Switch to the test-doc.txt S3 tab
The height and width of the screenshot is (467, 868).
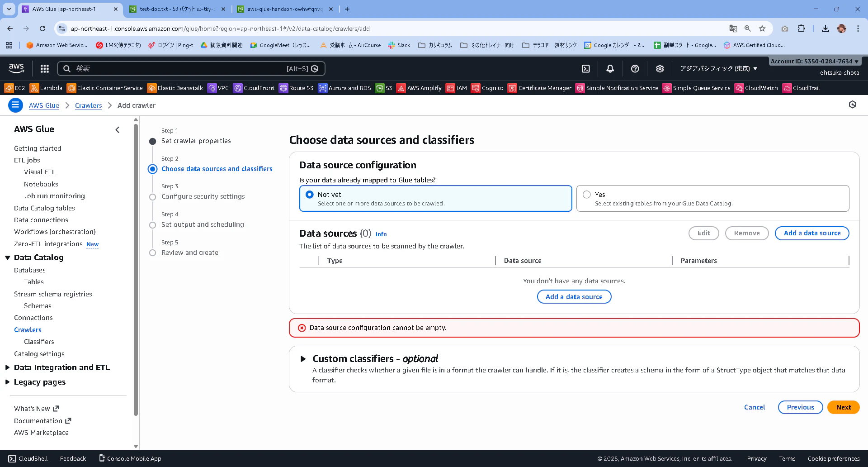click(177, 9)
